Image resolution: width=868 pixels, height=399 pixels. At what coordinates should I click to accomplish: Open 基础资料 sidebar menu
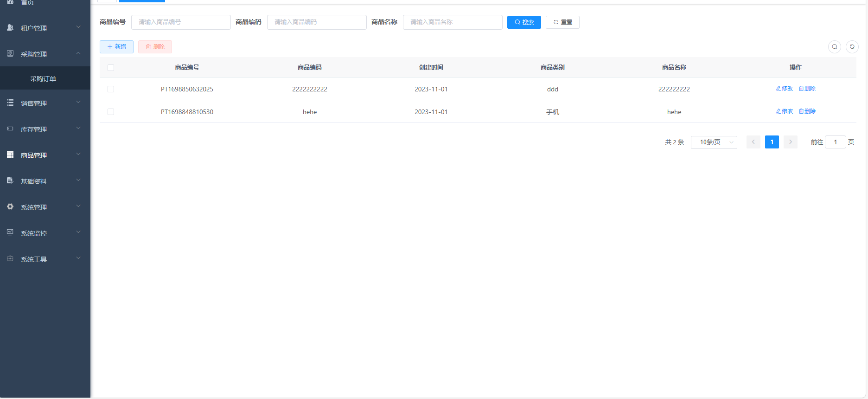[x=45, y=181]
